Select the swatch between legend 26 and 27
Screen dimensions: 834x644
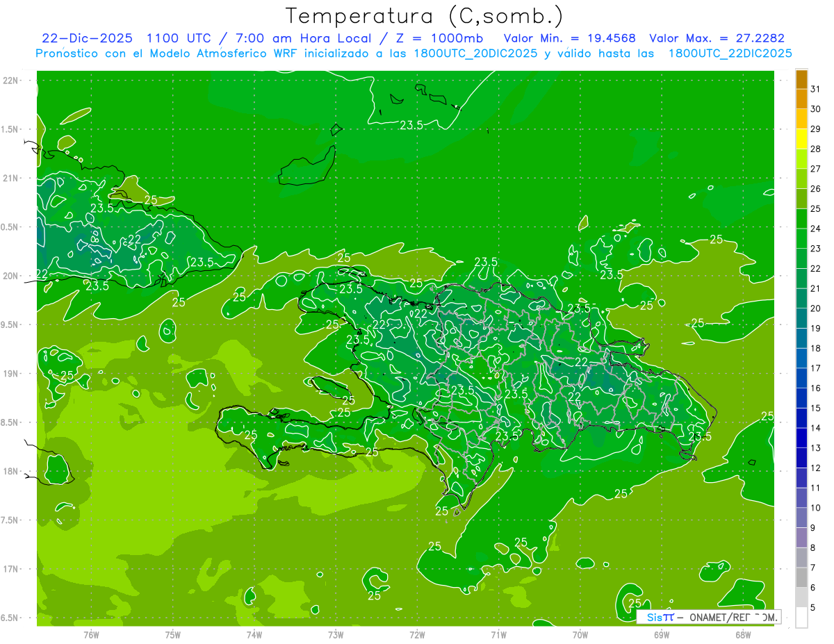(x=801, y=179)
